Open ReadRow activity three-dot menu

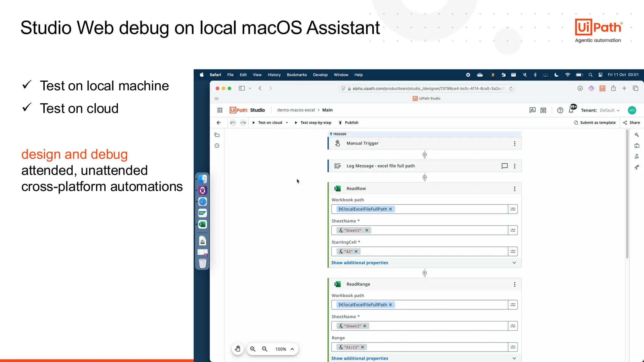(x=514, y=189)
